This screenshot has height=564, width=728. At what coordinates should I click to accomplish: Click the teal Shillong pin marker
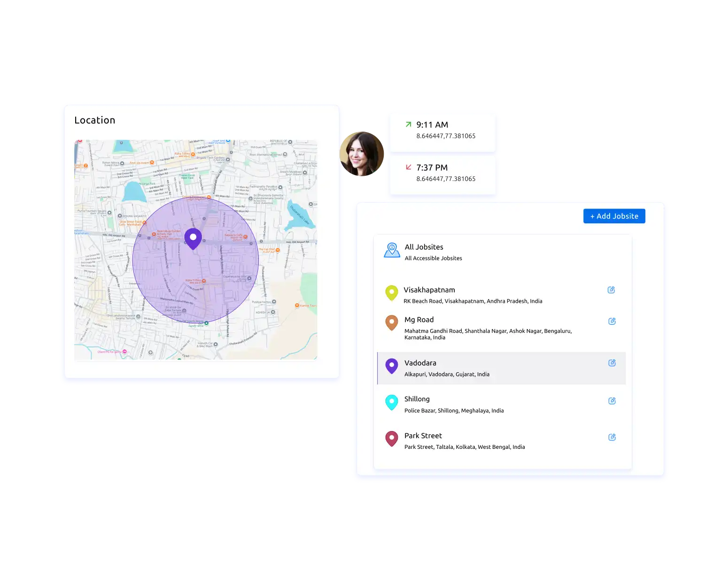[x=392, y=402]
